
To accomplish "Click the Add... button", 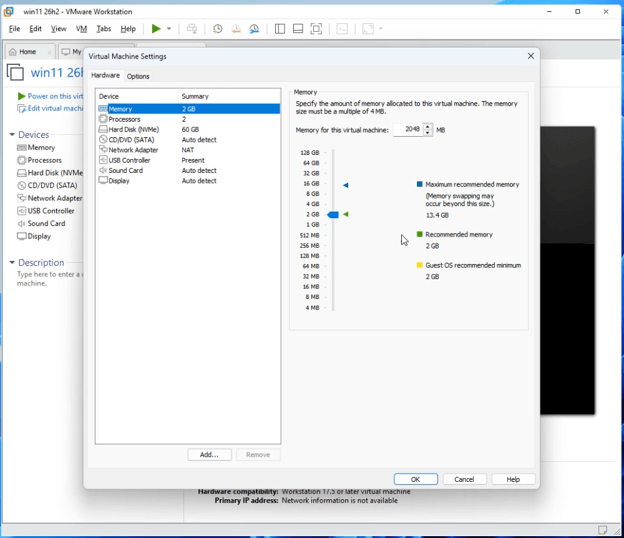I will point(209,455).
